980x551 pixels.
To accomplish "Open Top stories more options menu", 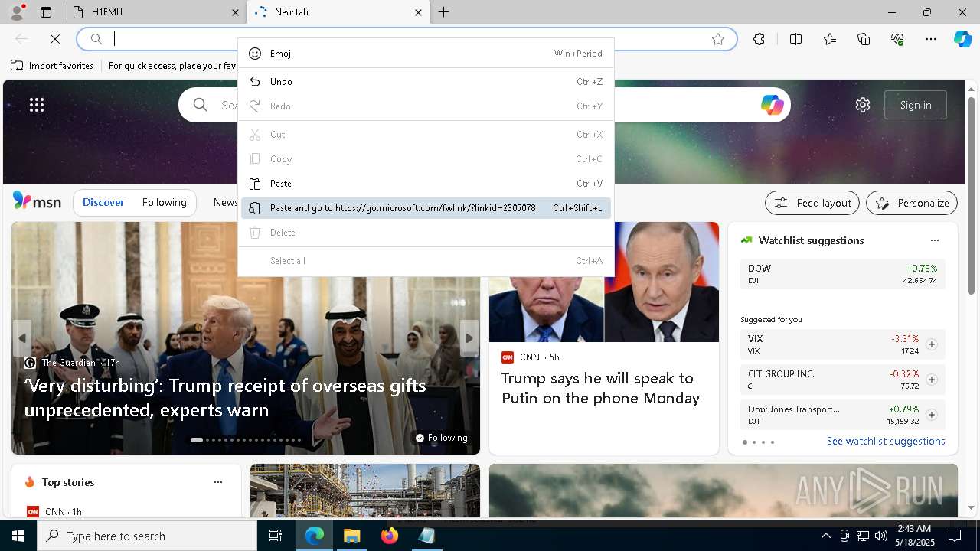I will coord(218,482).
